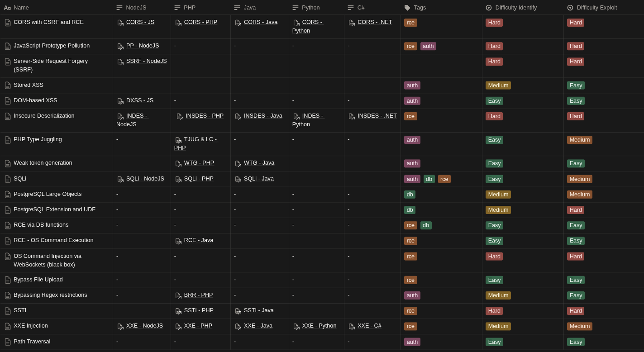Click Hard exploit badge for PostgreSQL Extension
Viewport: 644px width, 352px height.
pyautogui.click(x=575, y=210)
